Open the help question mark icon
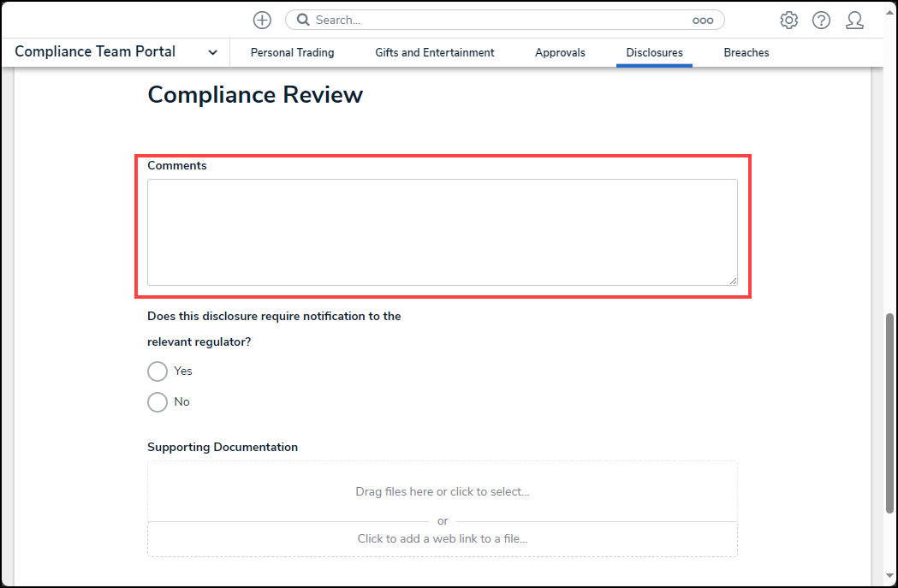This screenshot has width=898, height=588. click(x=821, y=21)
